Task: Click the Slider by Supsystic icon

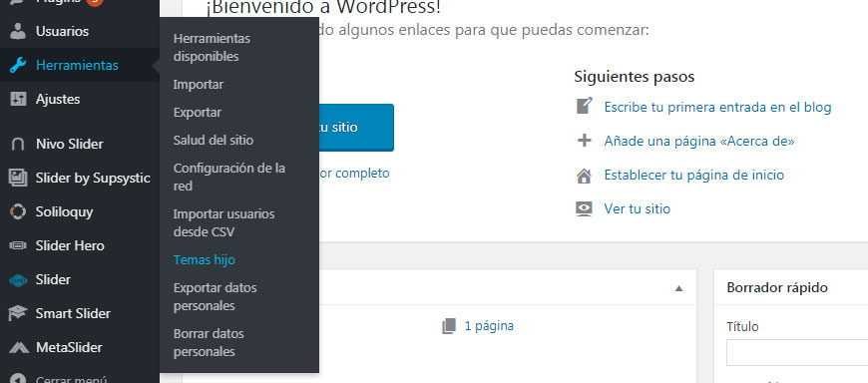Action: click(18, 179)
